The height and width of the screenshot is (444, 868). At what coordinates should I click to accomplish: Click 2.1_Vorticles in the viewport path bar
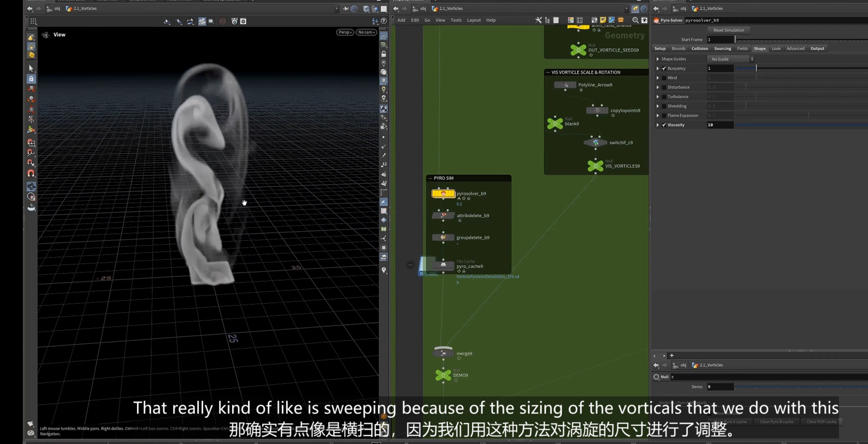(85, 8)
